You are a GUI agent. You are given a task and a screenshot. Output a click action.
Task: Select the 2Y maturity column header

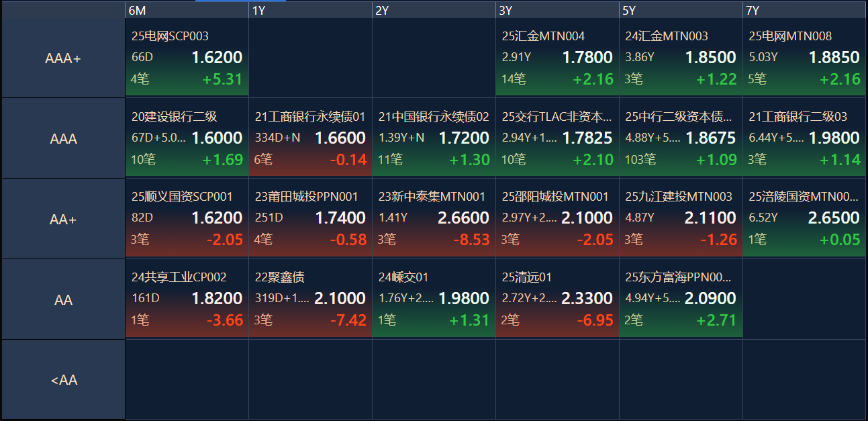434,10
